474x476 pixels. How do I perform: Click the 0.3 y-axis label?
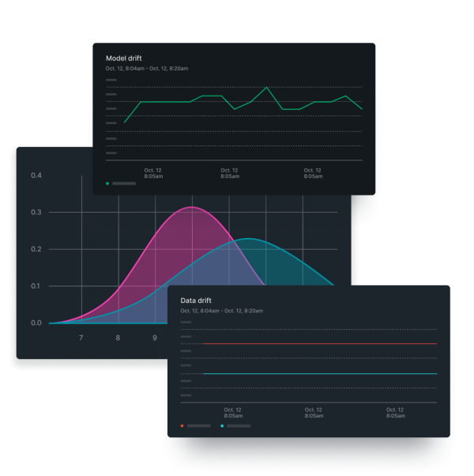(36, 212)
